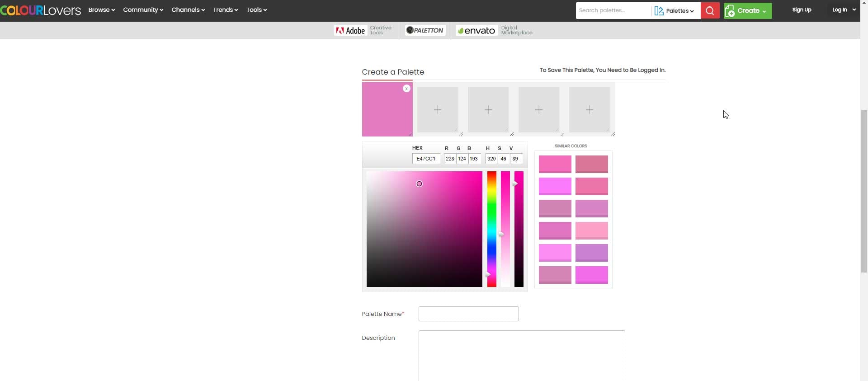Expand the Palettes search type dropdown
Viewport: 868px width, 381px height.
click(x=675, y=11)
